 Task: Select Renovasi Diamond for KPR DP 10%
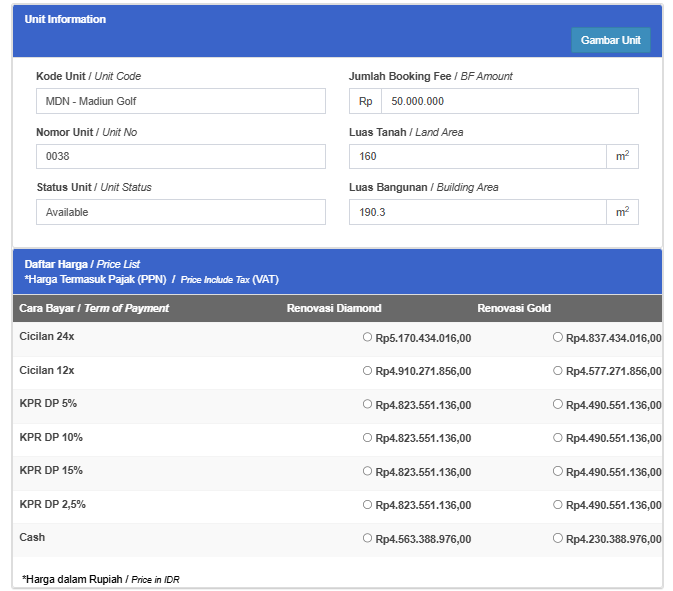[x=367, y=437]
